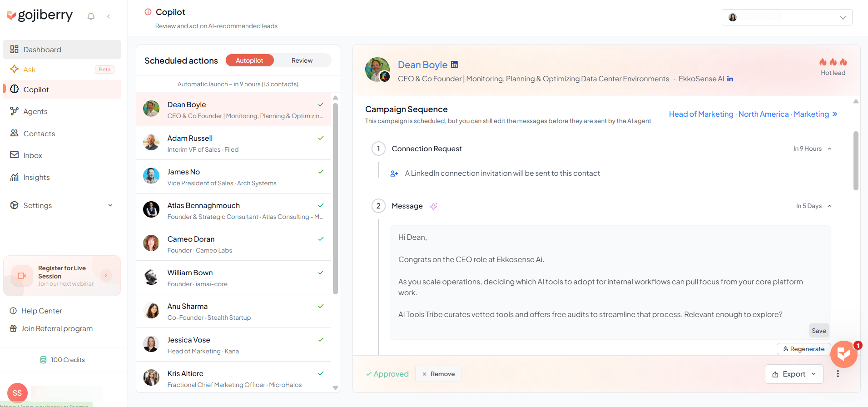Click the double chevron next to Marketing
Image resolution: width=868 pixels, height=407 pixels.
[835, 114]
